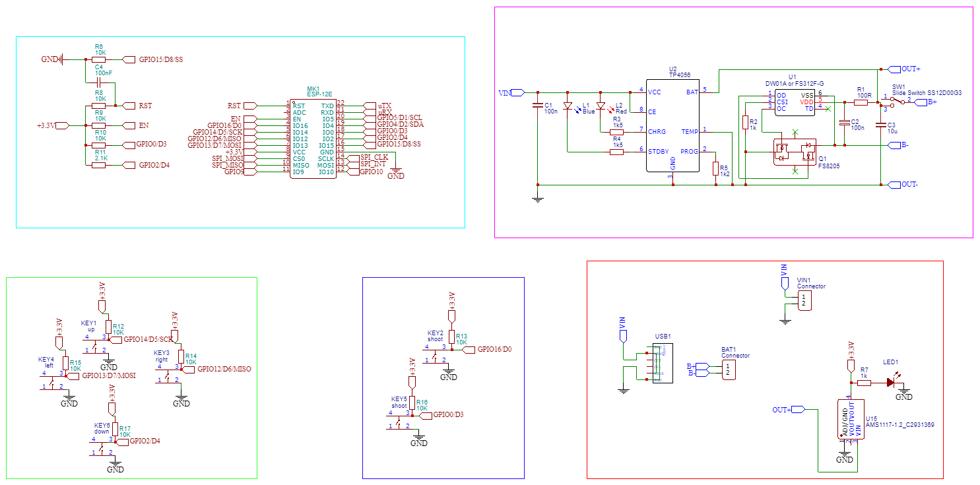The height and width of the screenshot is (485, 980).
Task: Select the BAT1 connector symbol
Action: coord(729,368)
